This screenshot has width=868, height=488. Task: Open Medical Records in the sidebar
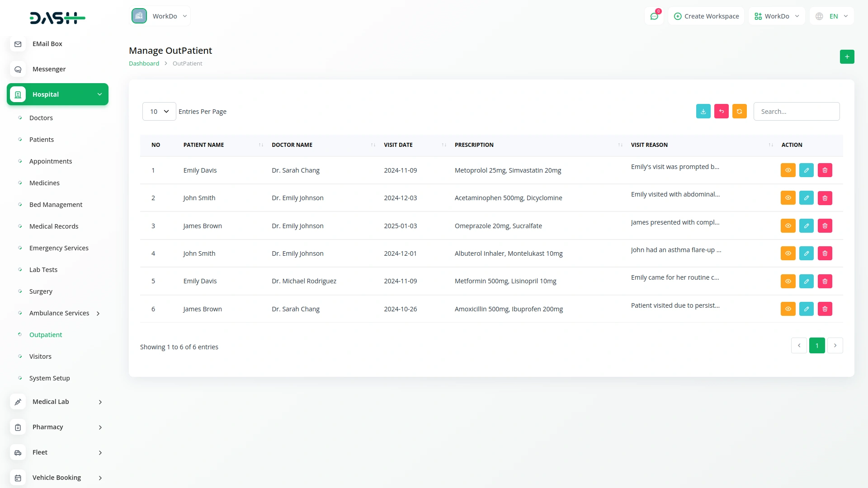click(x=53, y=226)
